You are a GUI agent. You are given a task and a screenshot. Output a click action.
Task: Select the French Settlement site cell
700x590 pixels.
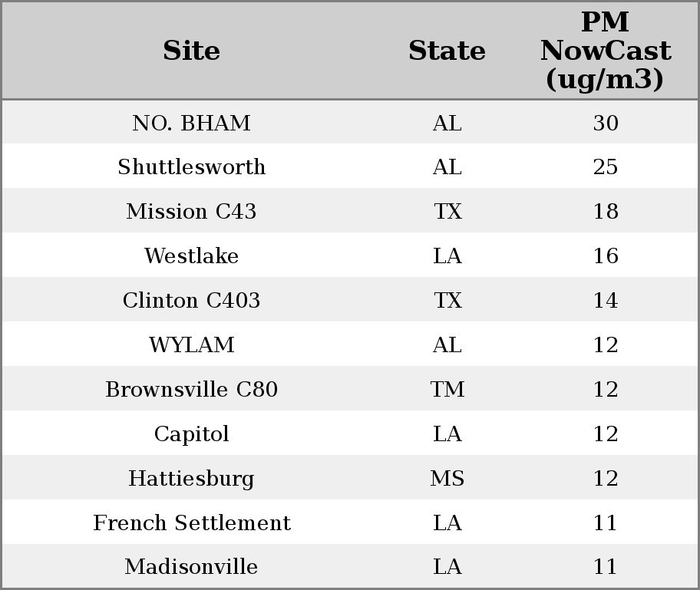(x=191, y=523)
